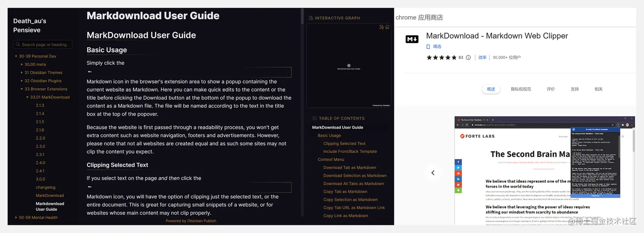The height and width of the screenshot is (233, 644).
Task: Jump to Include Front/Back Template in contents
Action: pyautogui.click(x=350, y=151)
